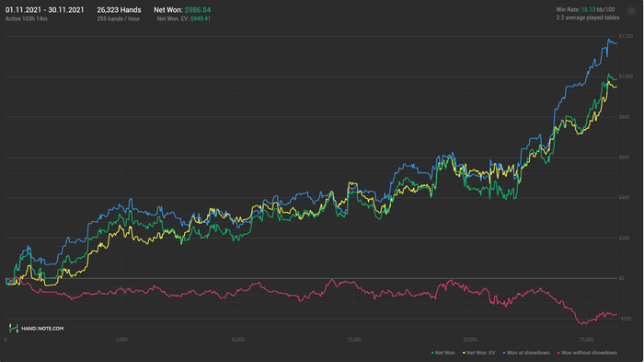This screenshot has height=362, width=644.
Task: Click the 25,000 x-axis tick label
Action: click(x=587, y=340)
